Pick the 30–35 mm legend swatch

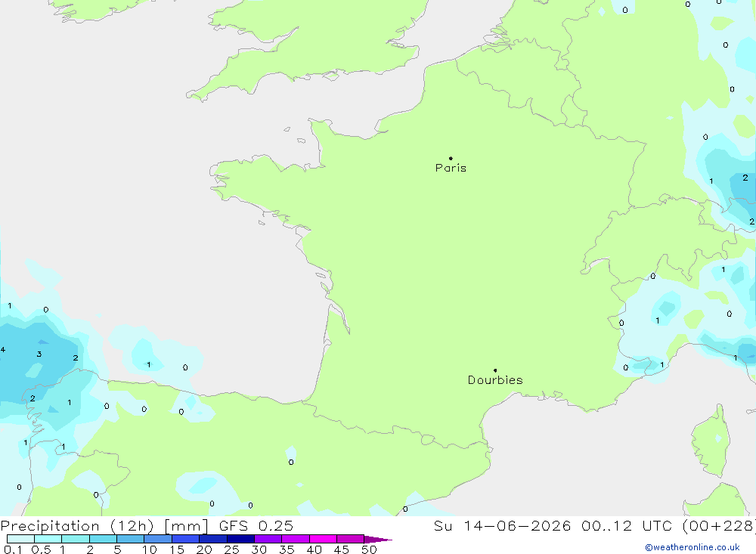pos(268,539)
